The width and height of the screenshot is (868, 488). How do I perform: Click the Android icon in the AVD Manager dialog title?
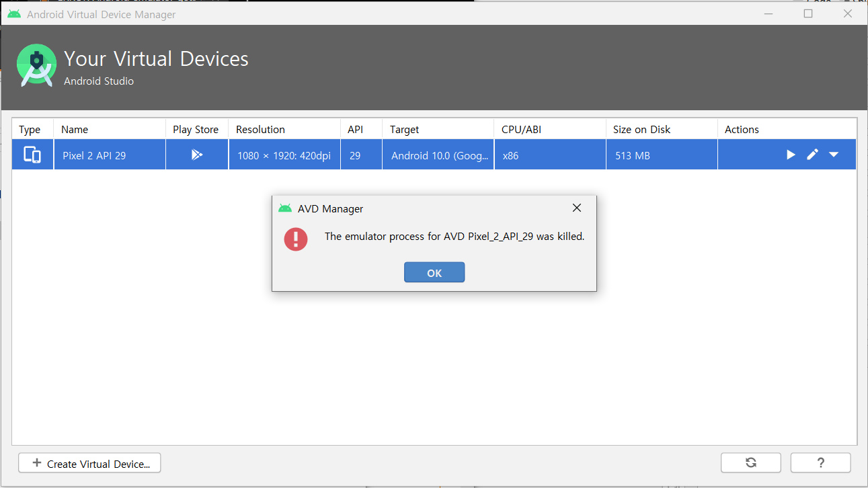[x=285, y=208]
